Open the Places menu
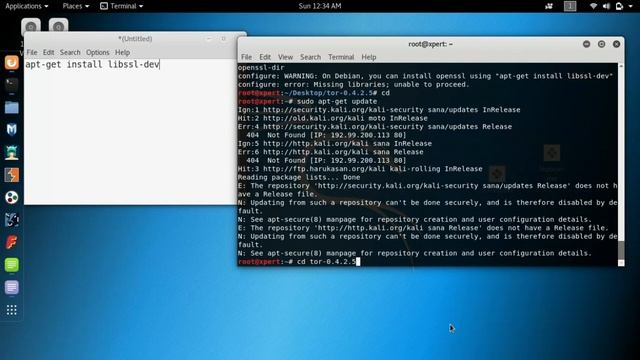 (x=76, y=6)
